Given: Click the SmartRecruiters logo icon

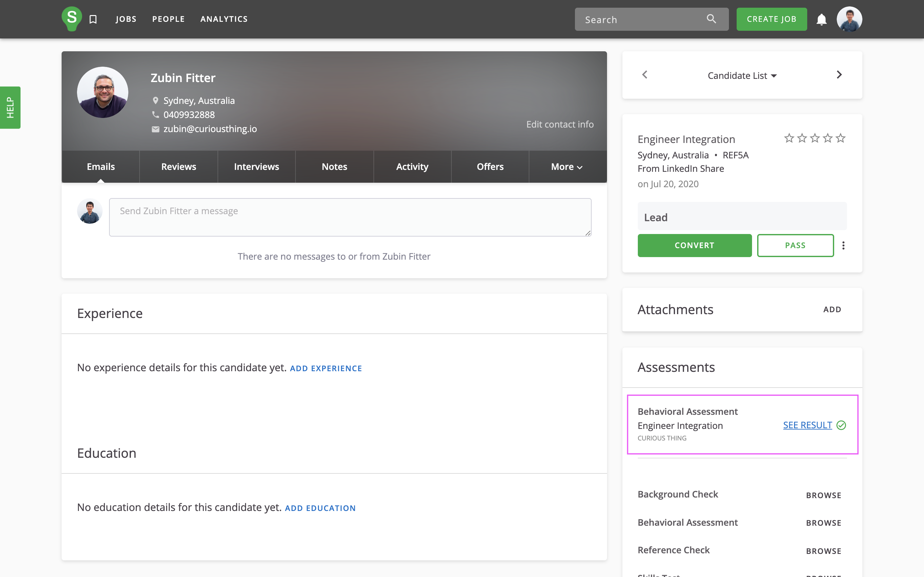Looking at the screenshot, I should tap(72, 18).
